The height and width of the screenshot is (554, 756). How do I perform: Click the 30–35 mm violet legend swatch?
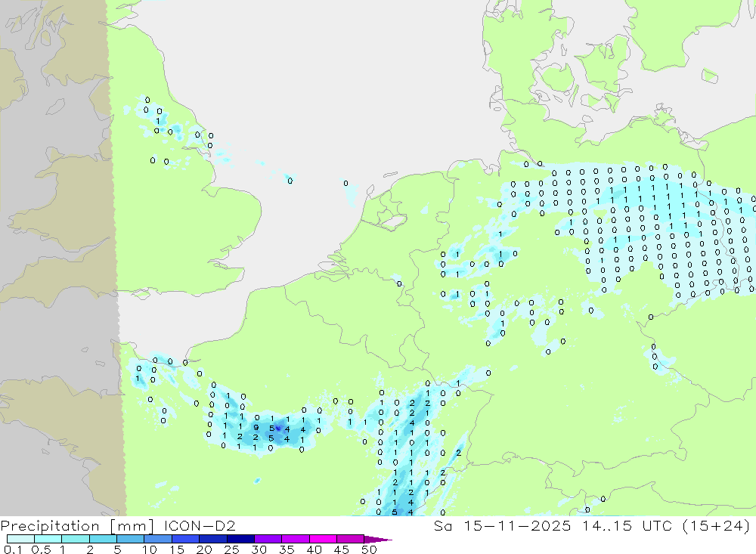tap(268, 539)
